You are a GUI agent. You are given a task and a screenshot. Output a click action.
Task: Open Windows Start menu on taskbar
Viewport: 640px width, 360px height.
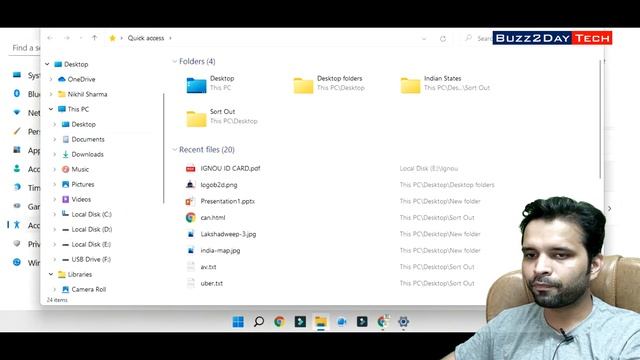coord(238,322)
